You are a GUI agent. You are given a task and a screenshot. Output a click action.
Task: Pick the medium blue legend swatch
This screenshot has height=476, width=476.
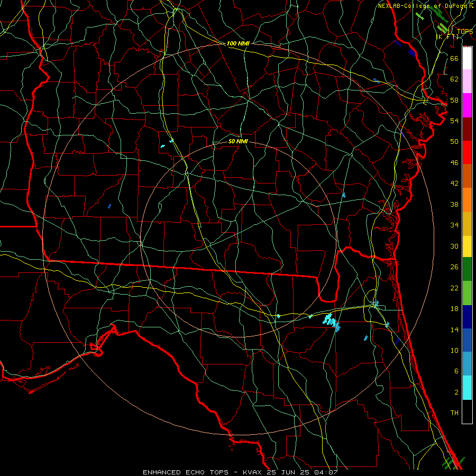pyautogui.click(x=467, y=340)
